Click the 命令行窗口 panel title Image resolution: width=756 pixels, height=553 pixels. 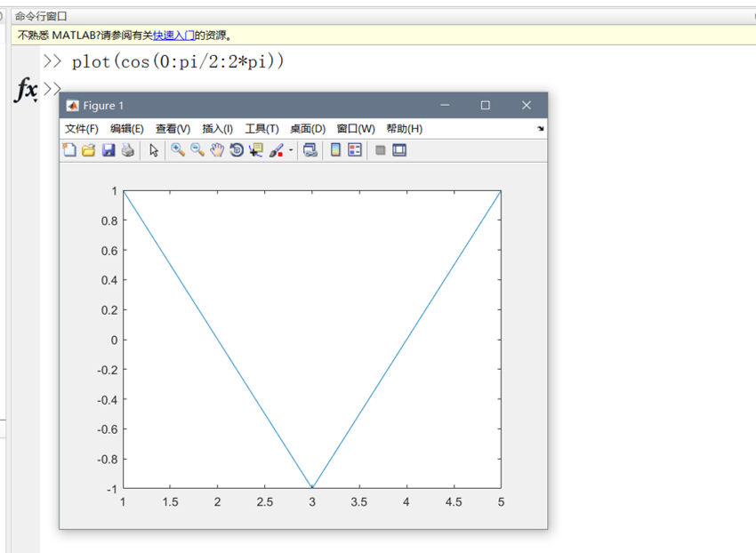[x=41, y=16]
